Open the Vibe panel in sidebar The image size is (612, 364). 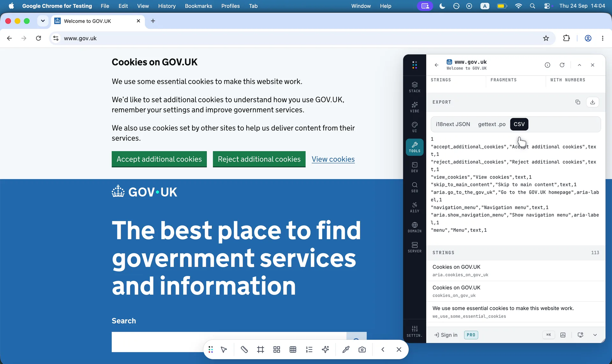tap(414, 107)
